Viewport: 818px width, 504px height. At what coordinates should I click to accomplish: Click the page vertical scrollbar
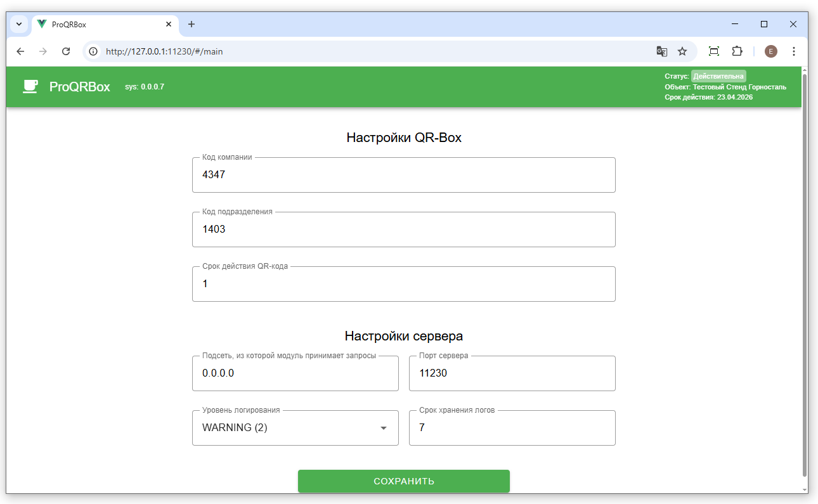point(805,275)
